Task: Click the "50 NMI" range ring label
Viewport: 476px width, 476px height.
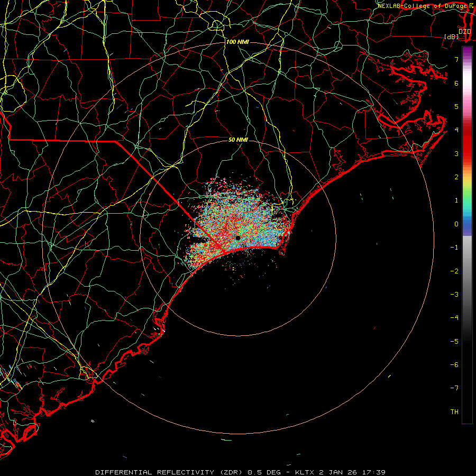Action: tap(238, 140)
